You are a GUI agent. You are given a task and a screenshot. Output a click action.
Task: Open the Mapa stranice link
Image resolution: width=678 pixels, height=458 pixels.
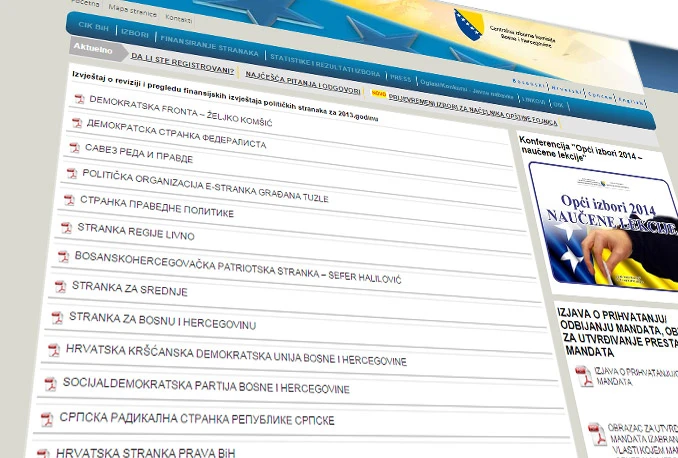pos(132,10)
